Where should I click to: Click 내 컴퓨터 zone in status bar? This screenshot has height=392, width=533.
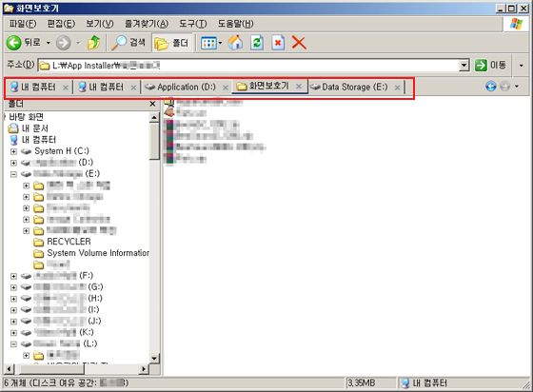pos(424,383)
